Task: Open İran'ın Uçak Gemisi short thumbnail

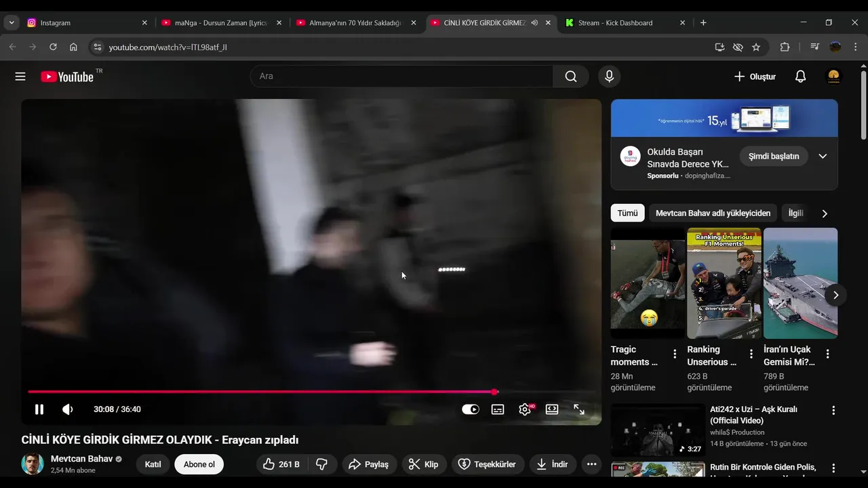Action: (x=801, y=283)
